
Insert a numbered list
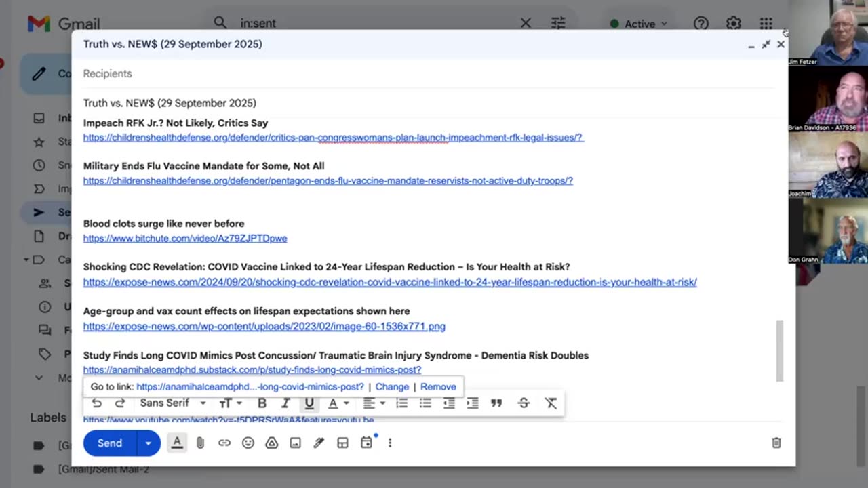(x=402, y=403)
